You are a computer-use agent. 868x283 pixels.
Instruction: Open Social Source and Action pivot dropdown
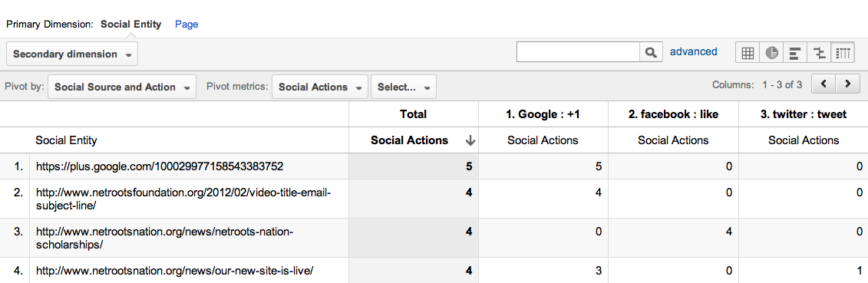[x=122, y=87]
